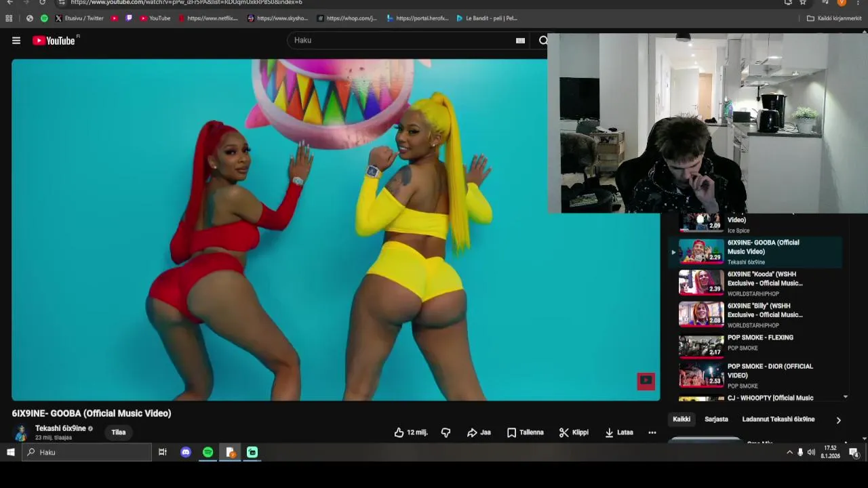This screenshot has width=868, height=488.
Task: Open Task View on the taskbar
Action: [163, 452]
